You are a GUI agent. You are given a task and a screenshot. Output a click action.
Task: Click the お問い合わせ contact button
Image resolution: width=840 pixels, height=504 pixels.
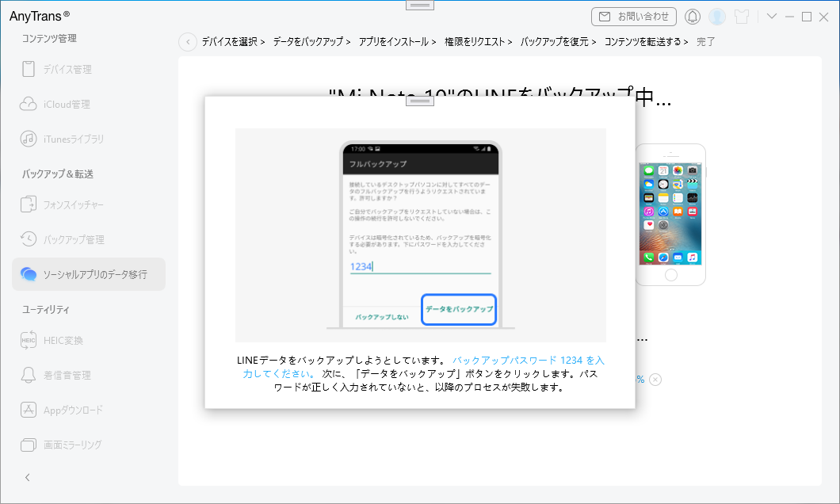point(634,17)
